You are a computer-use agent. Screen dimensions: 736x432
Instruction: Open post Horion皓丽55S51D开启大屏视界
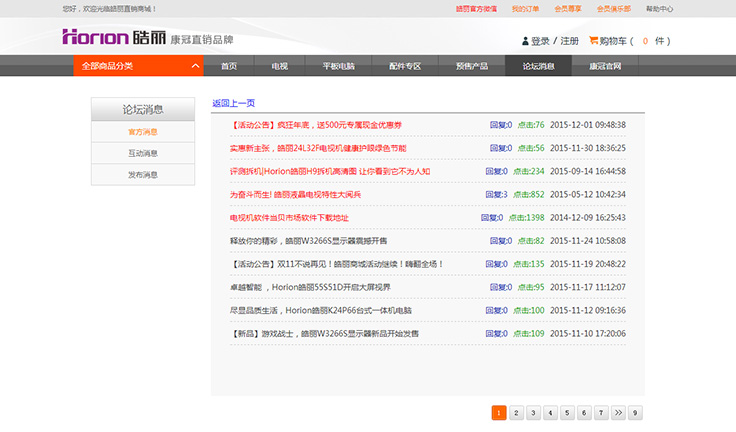(310, 287)
